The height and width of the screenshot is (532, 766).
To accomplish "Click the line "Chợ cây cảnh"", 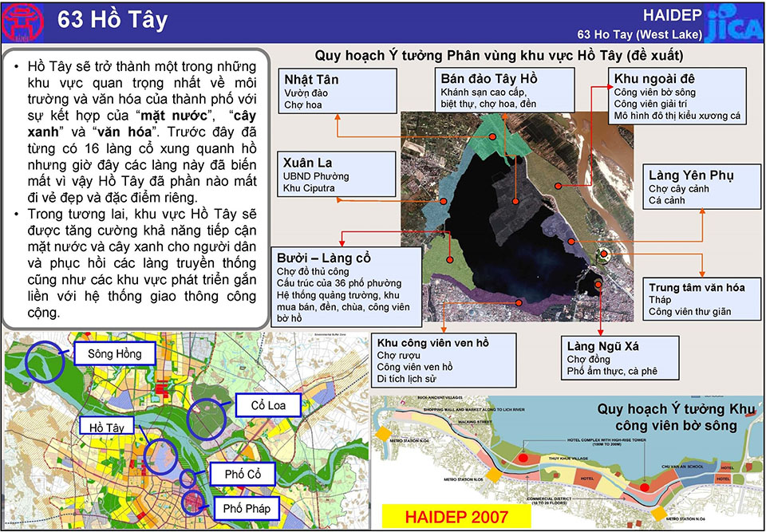I will point(679,188).
